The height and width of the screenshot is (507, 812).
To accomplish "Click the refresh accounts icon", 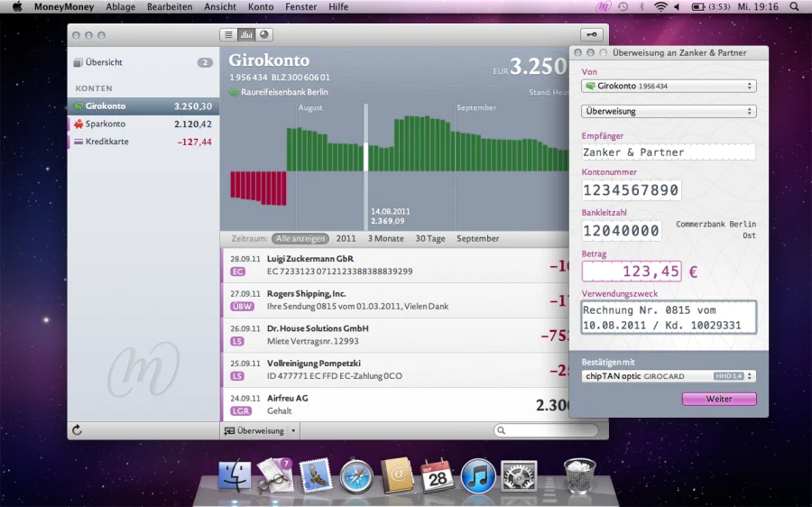I will (x=77, y=430).
